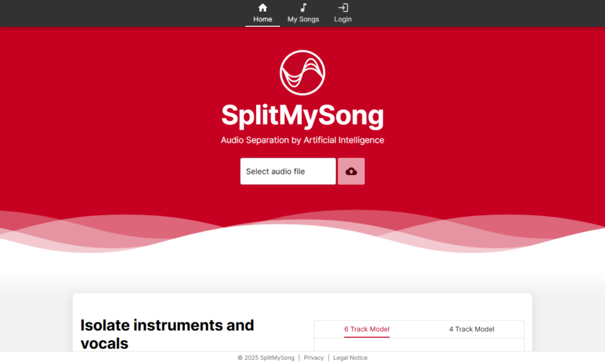
Task: Click the cloud upload icon button
Action: [x=351, y=171]
